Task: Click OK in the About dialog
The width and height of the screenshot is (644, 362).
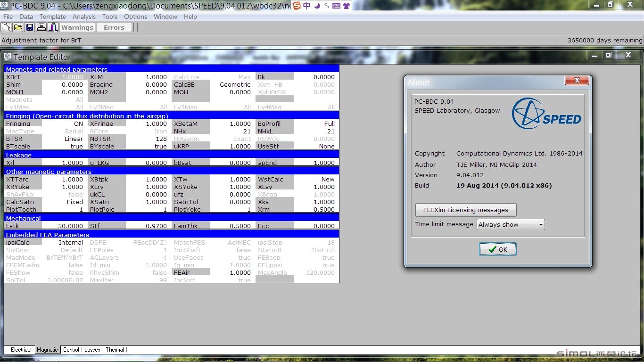Action: [x=498, y=249]
